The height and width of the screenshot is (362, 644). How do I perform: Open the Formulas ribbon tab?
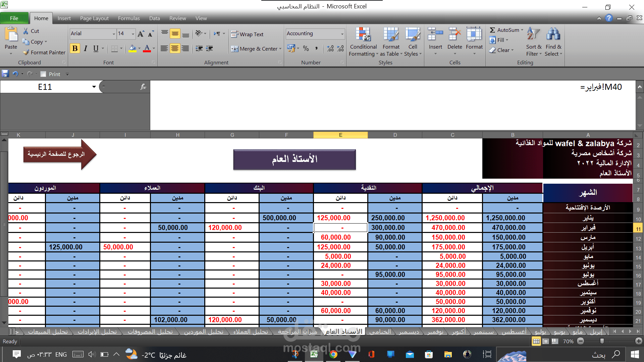[x=129, y=18]
